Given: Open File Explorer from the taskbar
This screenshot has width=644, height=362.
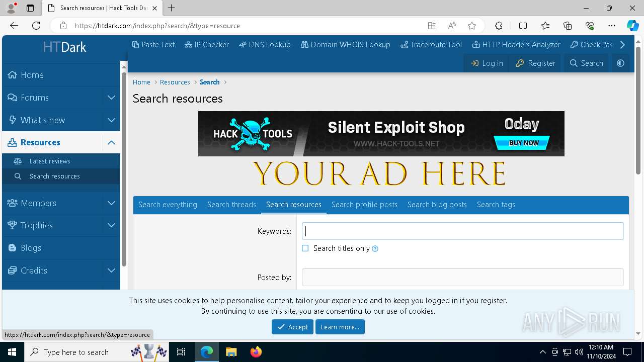Looking at the screenshot, I should click(231, 352).
